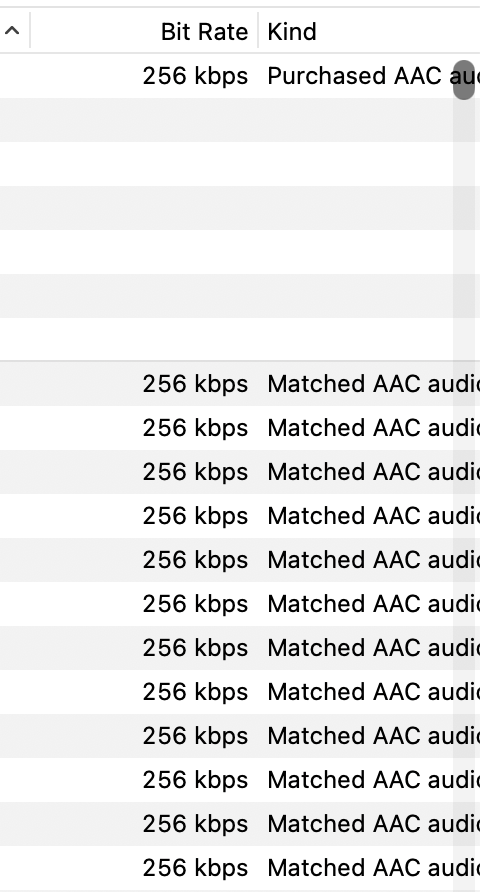
Task: Select the fourth Matched AAC audio entry
Action: point(240,515)
